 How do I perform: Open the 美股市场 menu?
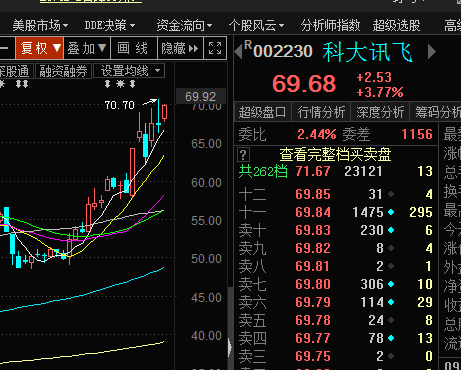40,25
